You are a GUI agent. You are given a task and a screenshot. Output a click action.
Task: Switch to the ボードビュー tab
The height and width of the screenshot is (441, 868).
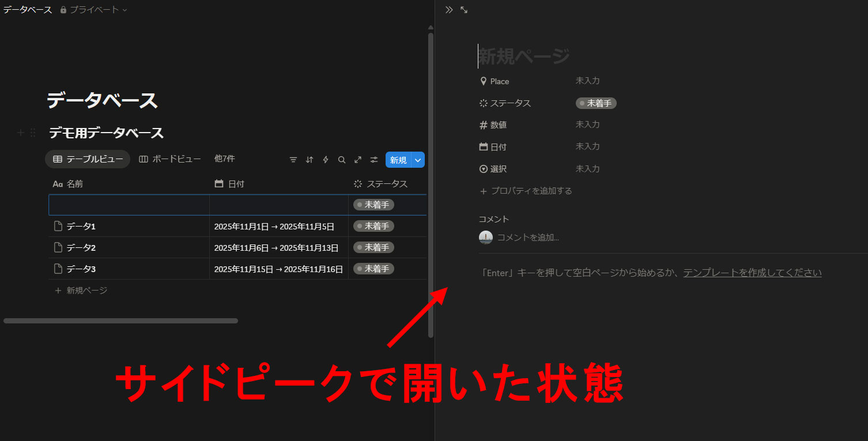click(x=170, y=159)
